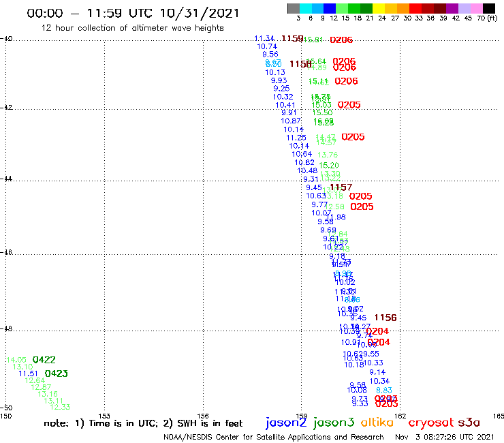
Task: Click wave height value '10.74'
Action: click(267, 46)
